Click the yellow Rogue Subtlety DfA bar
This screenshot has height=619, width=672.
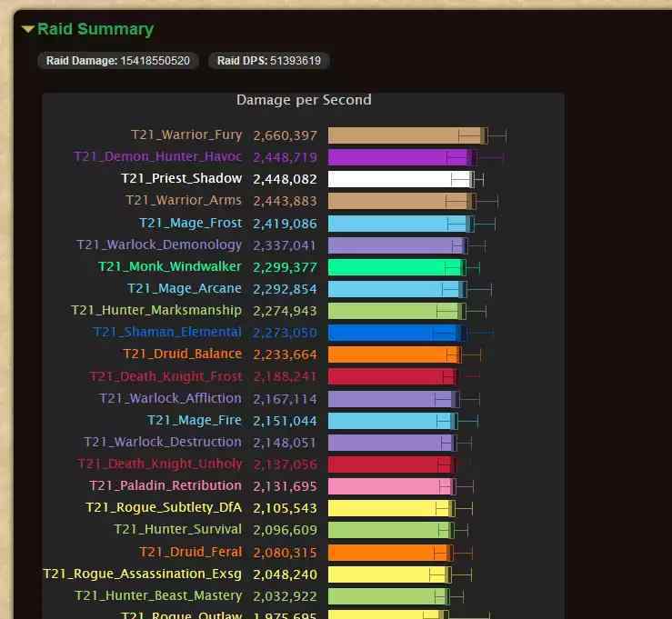click(x=392, y=509)
